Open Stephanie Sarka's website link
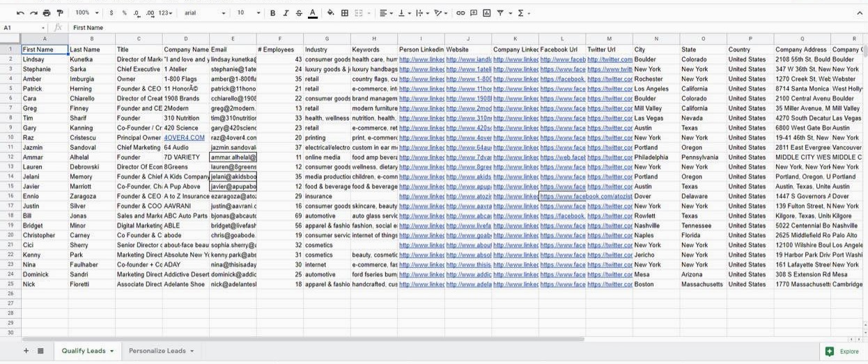 click(x=468, y=70)
